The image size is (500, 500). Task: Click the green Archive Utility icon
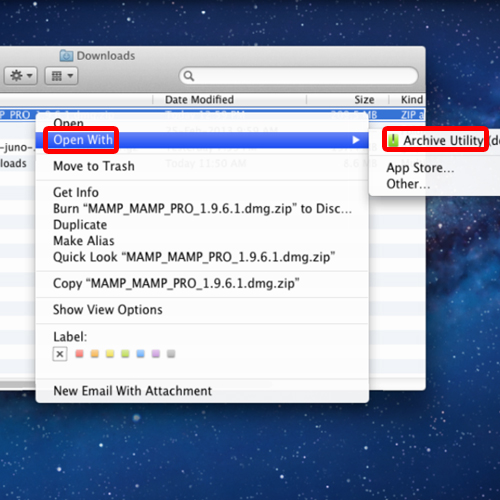tap(393, 140)
